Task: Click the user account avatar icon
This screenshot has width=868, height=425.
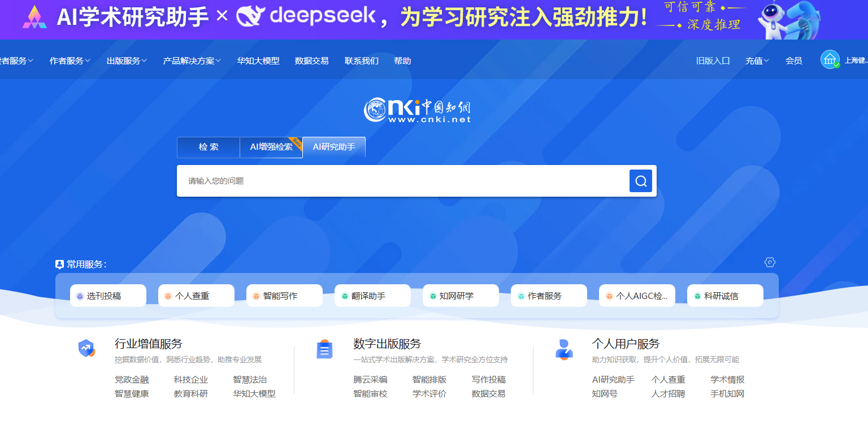Action: click(830, 60)
